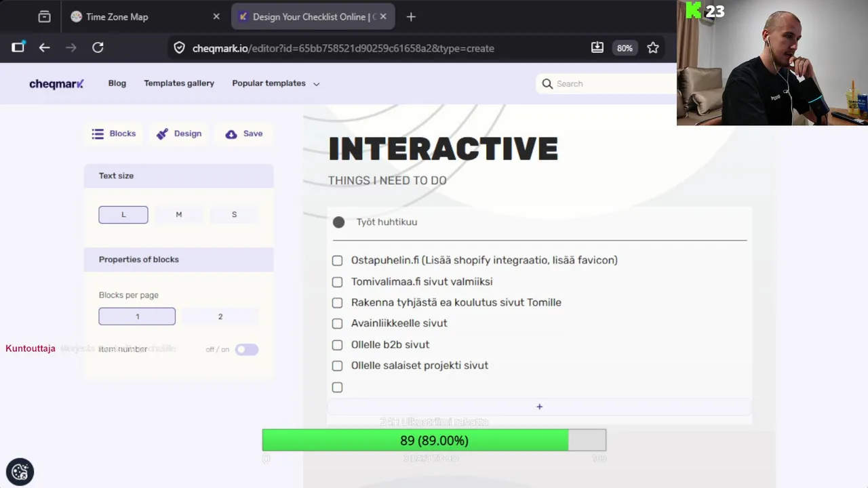Save the checklist
The height and width of the screenshot is (488, 868).
pos(244,134)
